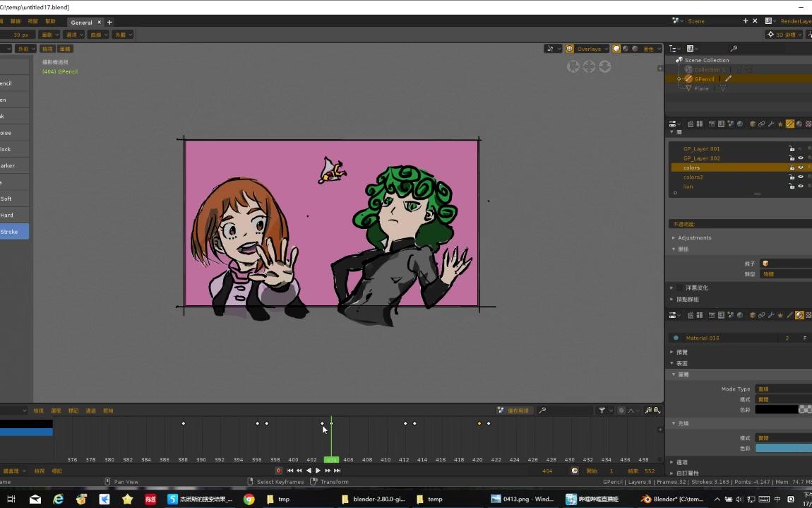Open the Material tab in the lower Properties panel
This screenshot has height=508, width=812.
(x=799, y=315)
